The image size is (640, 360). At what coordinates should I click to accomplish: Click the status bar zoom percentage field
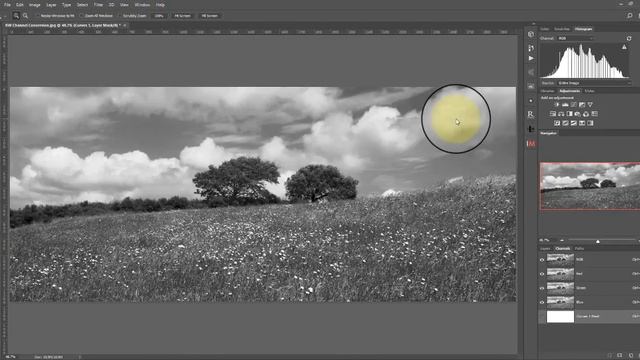11,357
